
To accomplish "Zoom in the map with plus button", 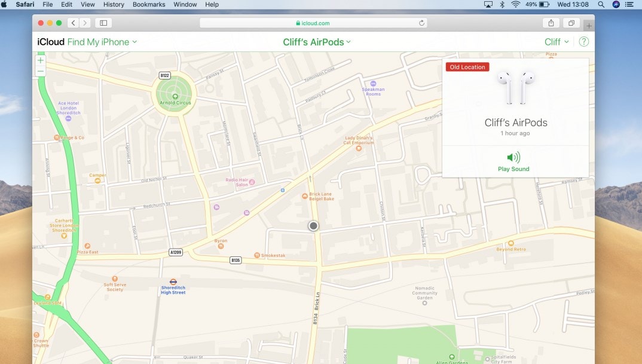I will tap(41, 60).
